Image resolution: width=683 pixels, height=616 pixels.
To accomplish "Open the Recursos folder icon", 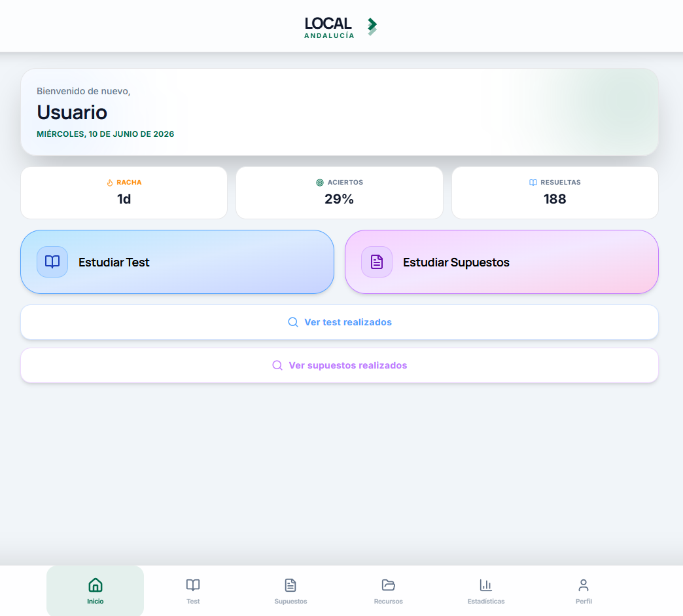I will click(x=388, y=585).
